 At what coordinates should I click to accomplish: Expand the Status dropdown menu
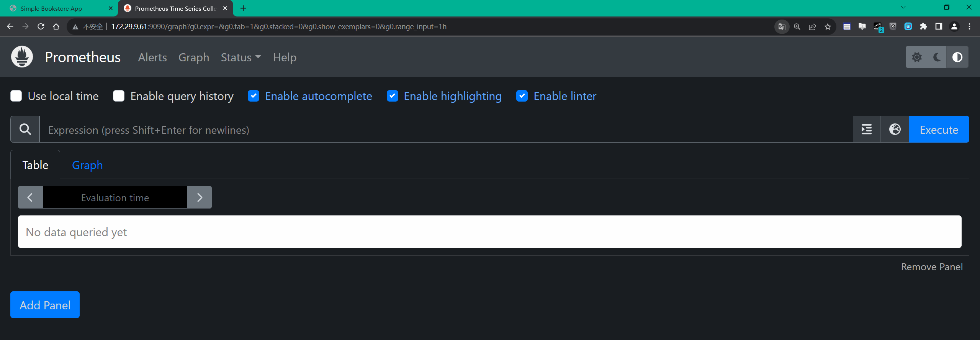pyautogui.click(x=241, y=57)
